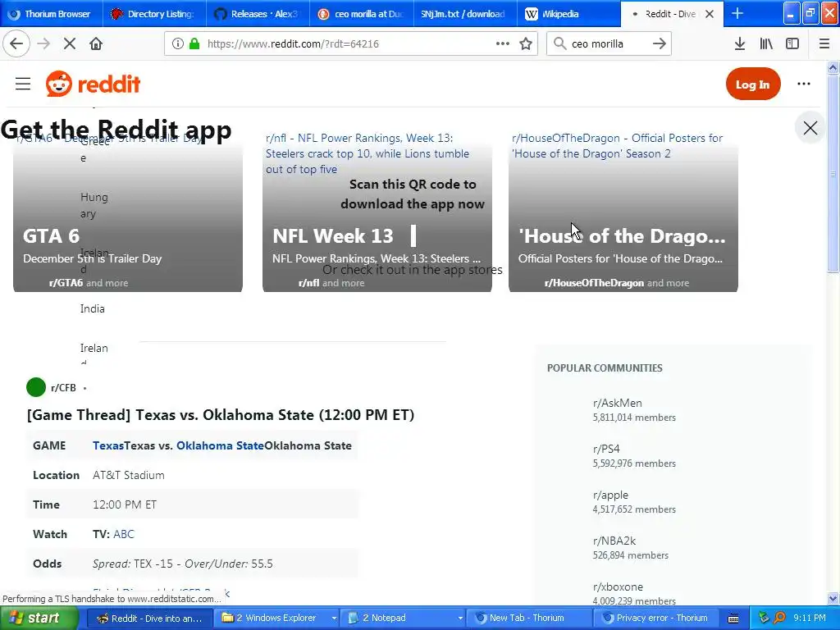Go back with the browser back arrow
Screen dimensions: 840x630
pos(16,44)
